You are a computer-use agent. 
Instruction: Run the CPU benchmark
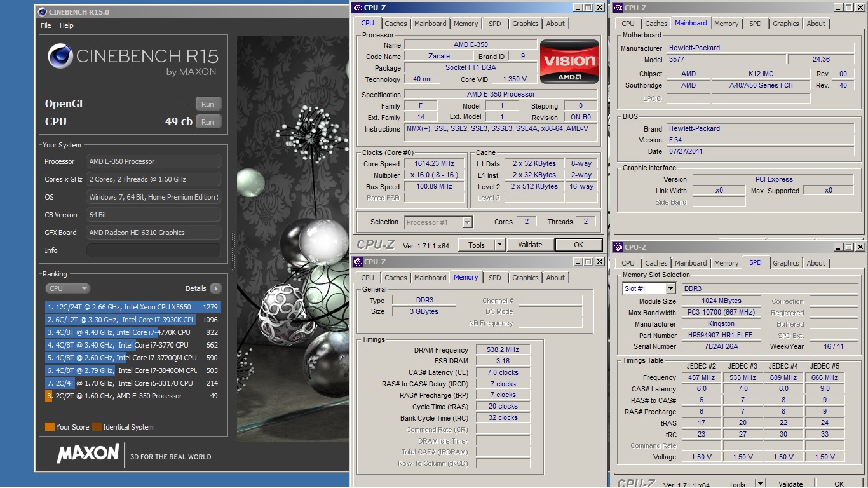(x=208, y=122)
